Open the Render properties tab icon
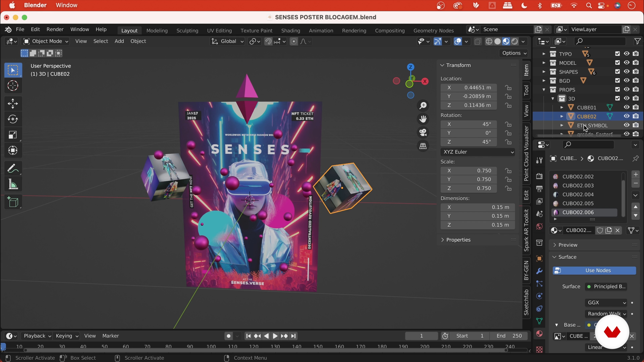 click(x=539, y=176)
